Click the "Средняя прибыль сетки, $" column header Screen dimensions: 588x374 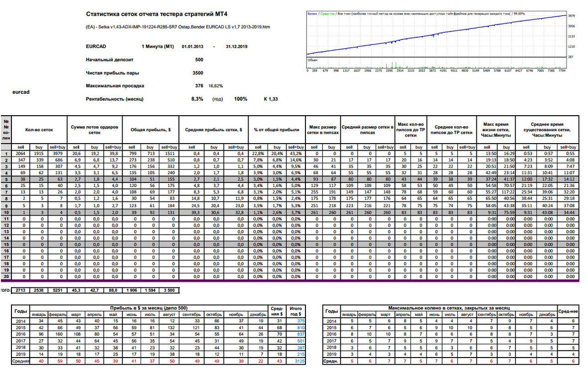point(213,130)
